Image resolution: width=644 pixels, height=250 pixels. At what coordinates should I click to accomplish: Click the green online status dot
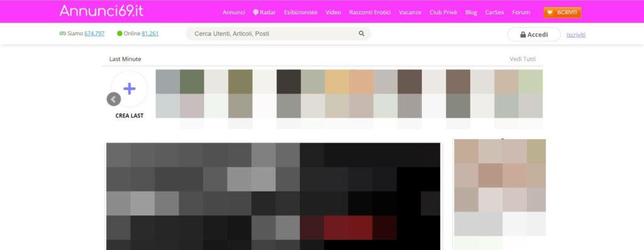click(119, 34)
